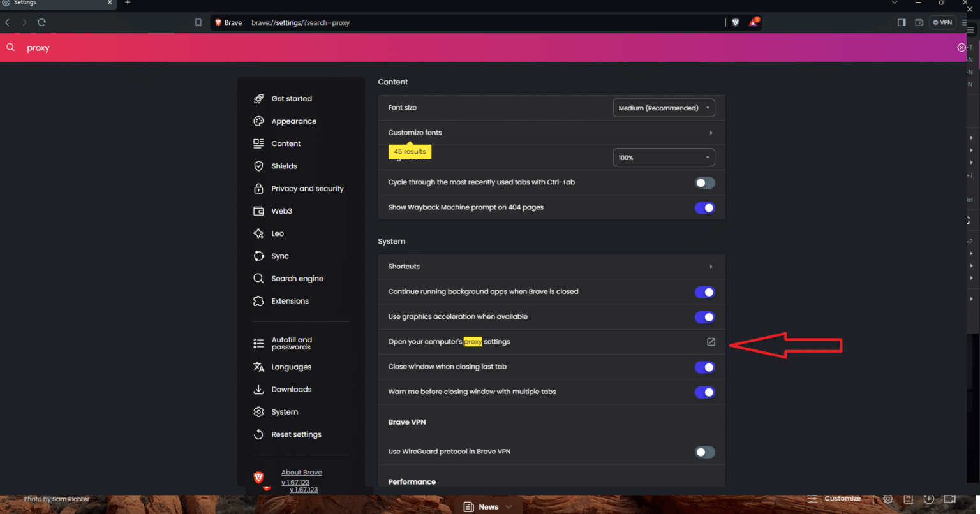Viewport: 980px width, 514px height.
Task: Open the About Brave link
Action: (x=301, y=472)
